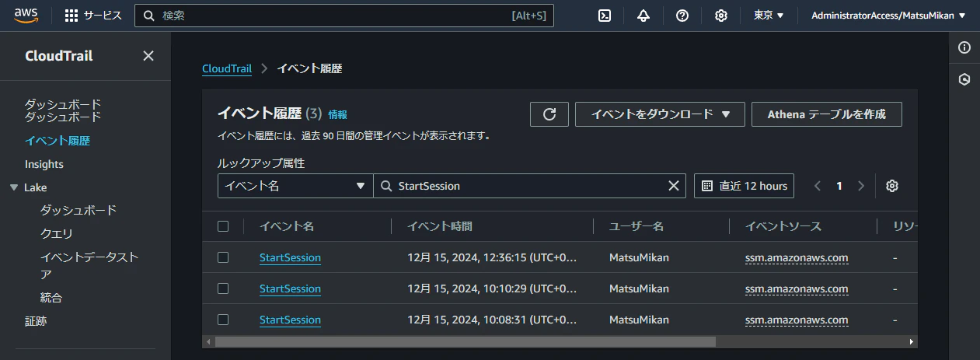This screenshot has width=980, height=360.
Task: Click the scrollbar right arrow
Action: 912,341
